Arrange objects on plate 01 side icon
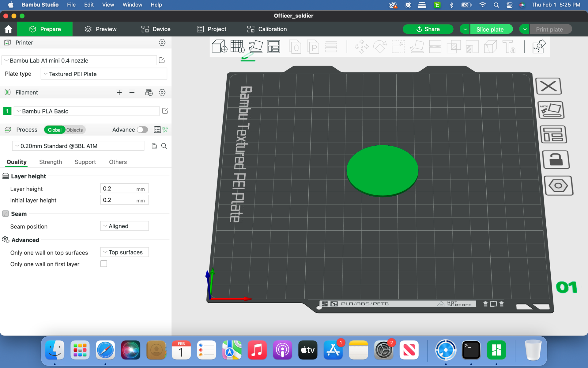Screen dimensions: 588x368 [x=553, y=134]
